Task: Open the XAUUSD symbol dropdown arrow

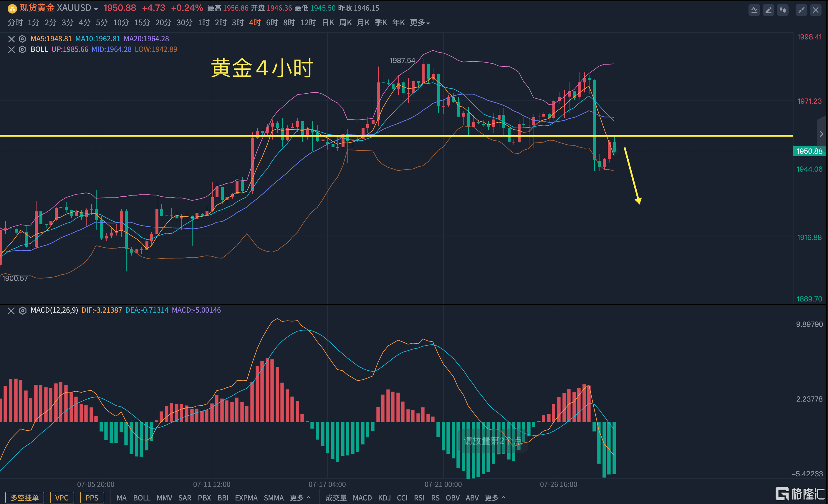Action: pos(96,9)
